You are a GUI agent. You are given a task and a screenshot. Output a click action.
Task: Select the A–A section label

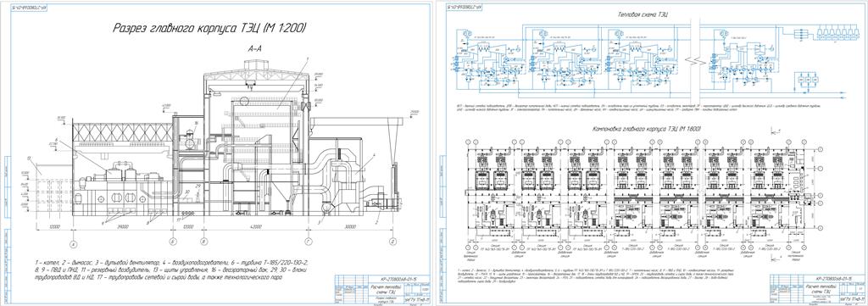255,49
